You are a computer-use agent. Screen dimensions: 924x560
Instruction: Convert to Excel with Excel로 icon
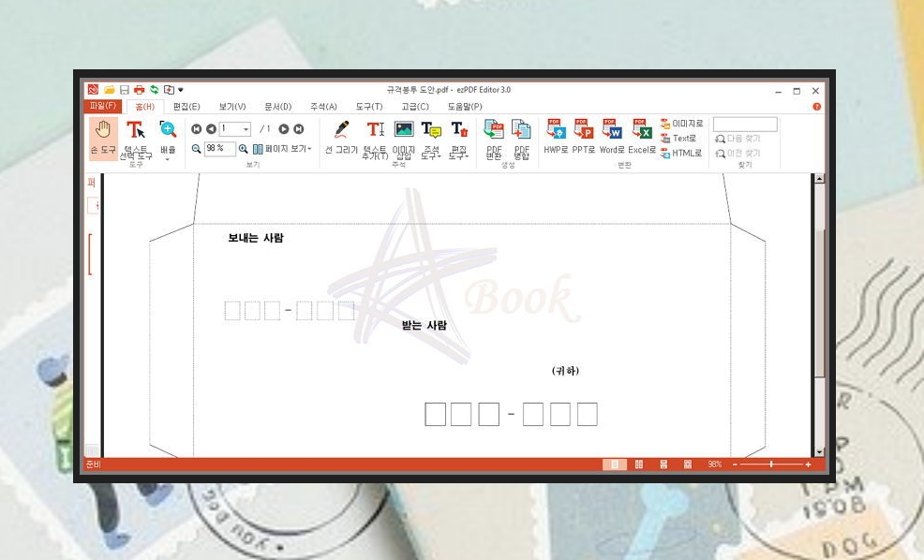click(642, 137)
